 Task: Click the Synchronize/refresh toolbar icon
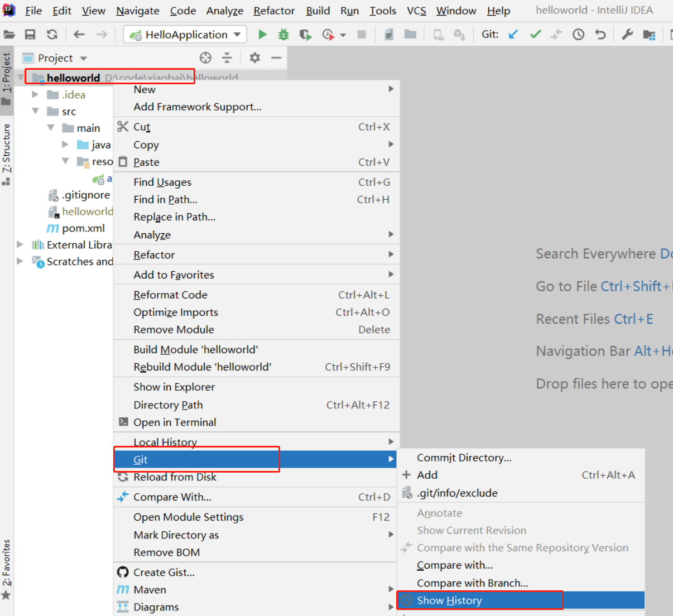pyautogui.click(x=52, y=35)
